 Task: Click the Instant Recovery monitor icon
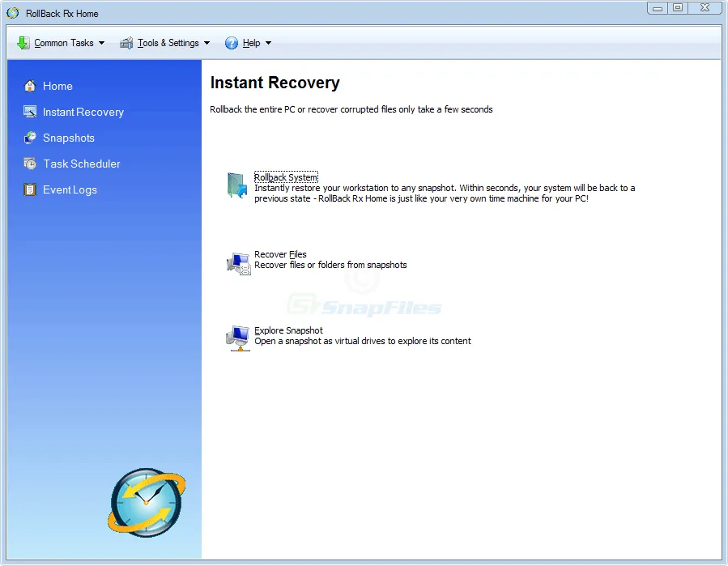(x=30, y=112)
